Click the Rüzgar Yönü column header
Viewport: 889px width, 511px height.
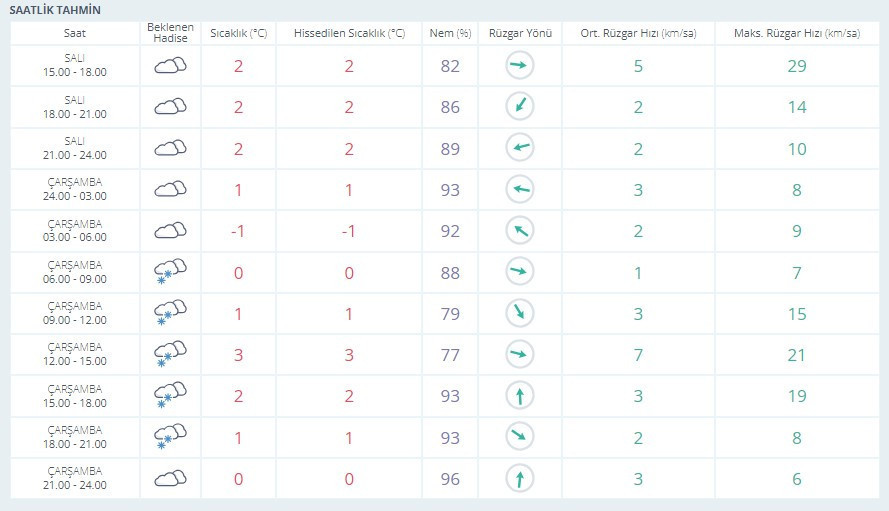[x=519, y=33]
